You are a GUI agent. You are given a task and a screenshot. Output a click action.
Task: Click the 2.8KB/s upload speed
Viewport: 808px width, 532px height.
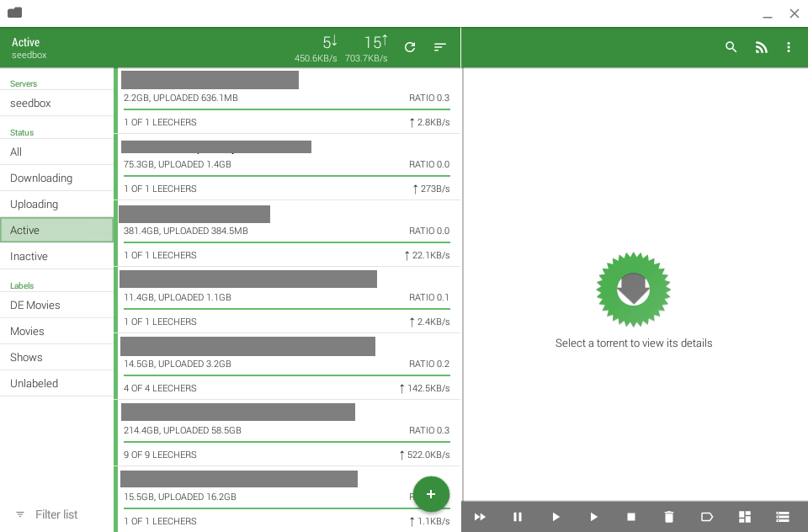click(x=430, y=122)
